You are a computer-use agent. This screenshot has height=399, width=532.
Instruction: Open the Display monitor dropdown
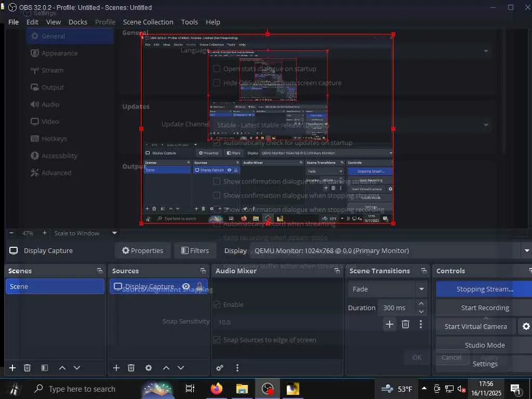click(526, 250)
